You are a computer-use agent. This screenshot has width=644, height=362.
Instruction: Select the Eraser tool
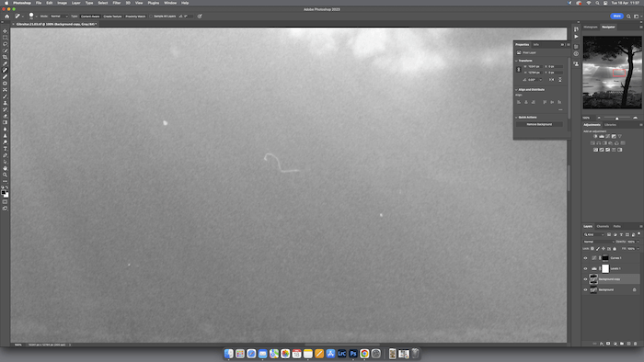point(5,116)
